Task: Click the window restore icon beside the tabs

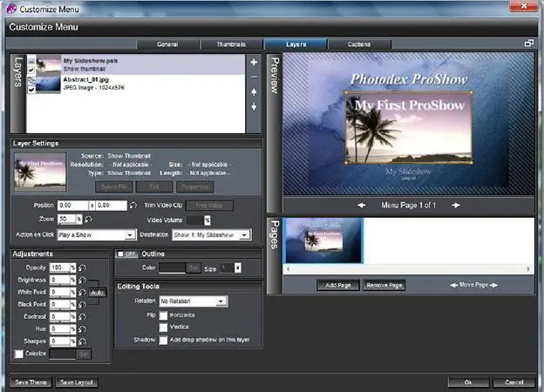Action: (x=528, y=44)
